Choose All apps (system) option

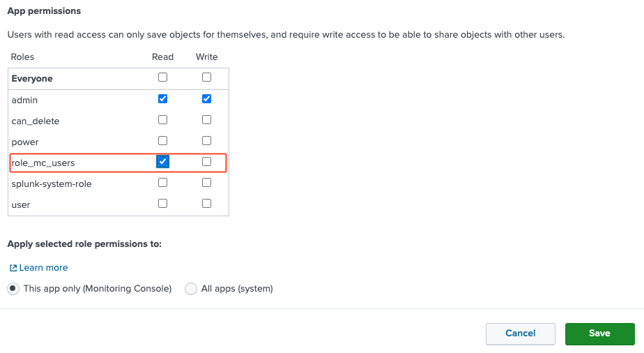pos(191,289)
